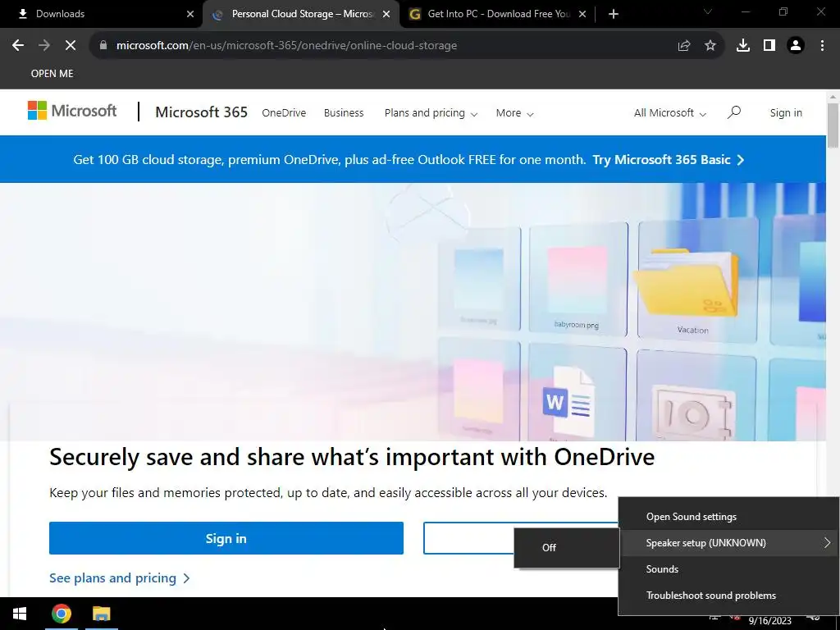Open Windows Start button
This screenshot has height=630, width=840.
point(20,614)
